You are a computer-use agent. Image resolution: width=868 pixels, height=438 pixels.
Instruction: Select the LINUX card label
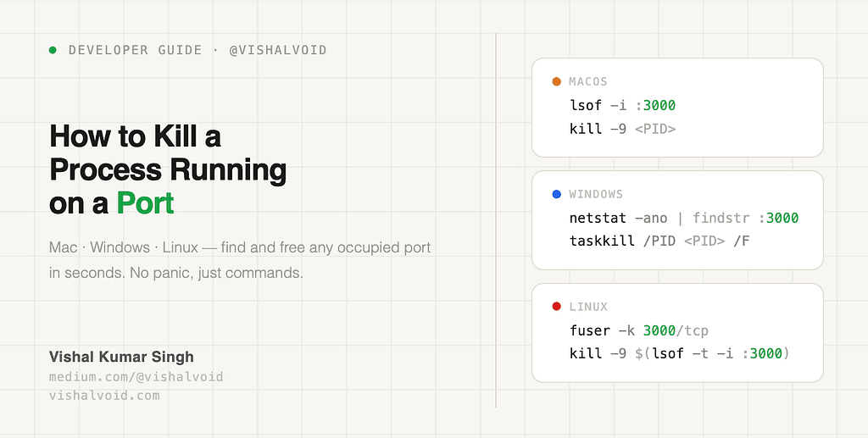(588, 307)
